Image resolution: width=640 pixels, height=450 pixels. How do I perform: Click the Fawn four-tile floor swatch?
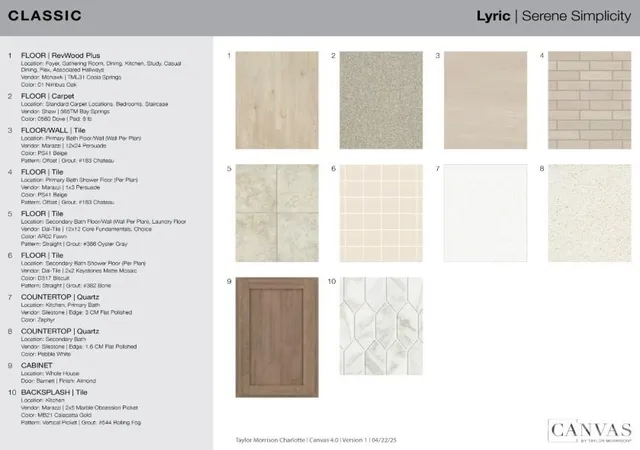coord(277,213)
